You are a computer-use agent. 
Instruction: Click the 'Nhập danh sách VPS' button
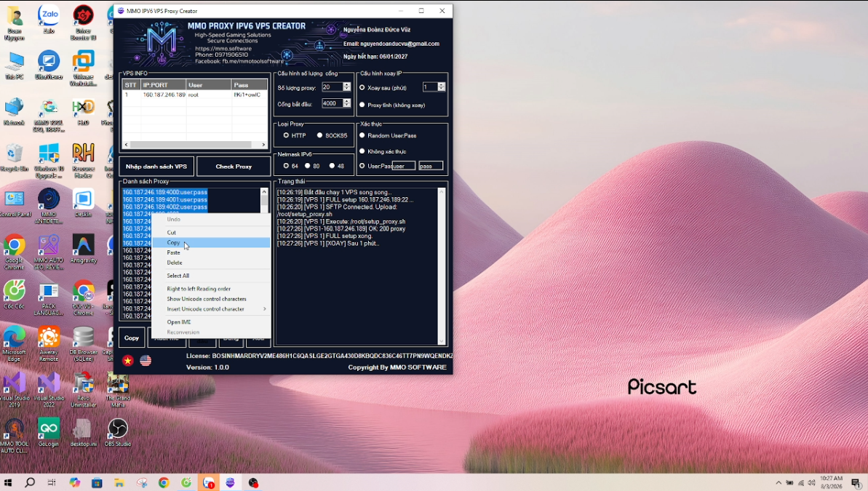click(156, 167)
